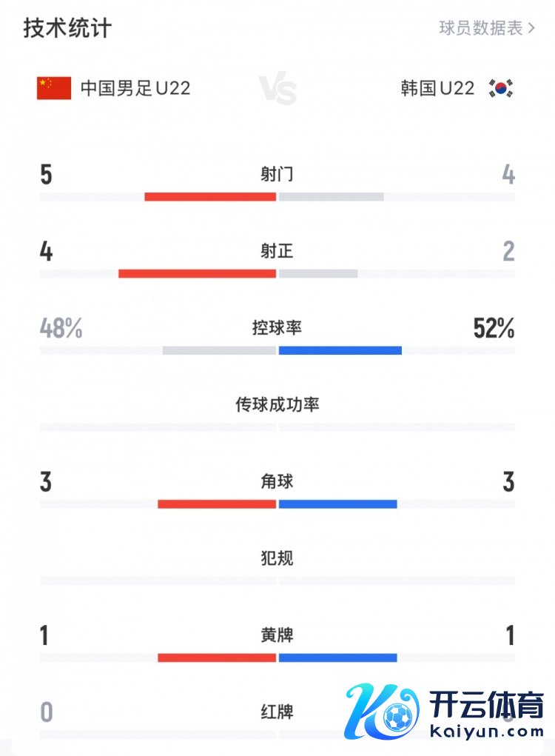The image size is (555, 756).
Task: Click the red China shots bar
Action: [210, 197]
